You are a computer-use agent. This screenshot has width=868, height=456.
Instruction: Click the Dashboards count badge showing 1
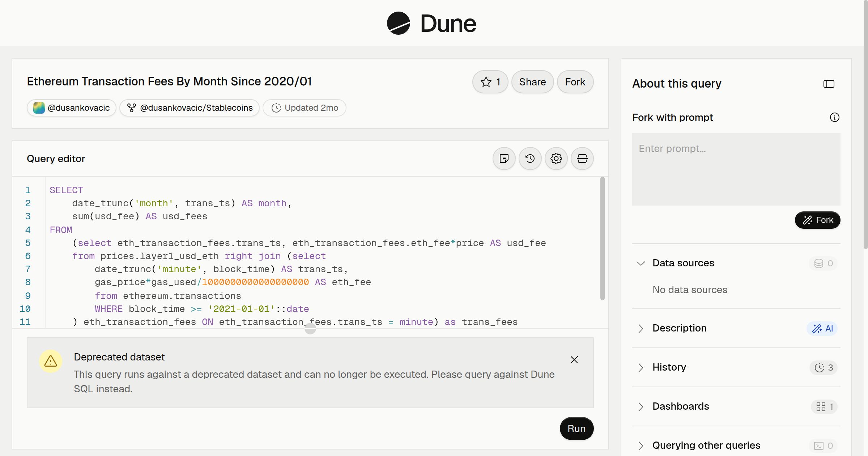pyautogui.click(x=824, y=406)
